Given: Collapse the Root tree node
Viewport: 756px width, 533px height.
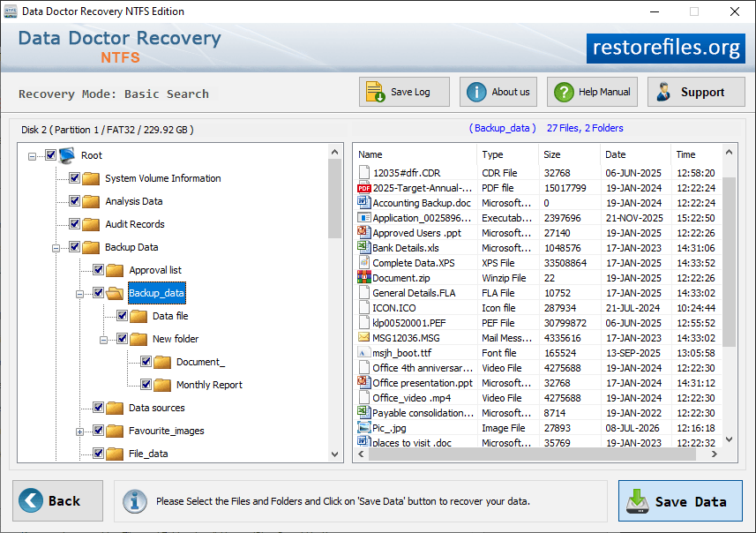Looking at the screenshot, I should pos(32,156).
